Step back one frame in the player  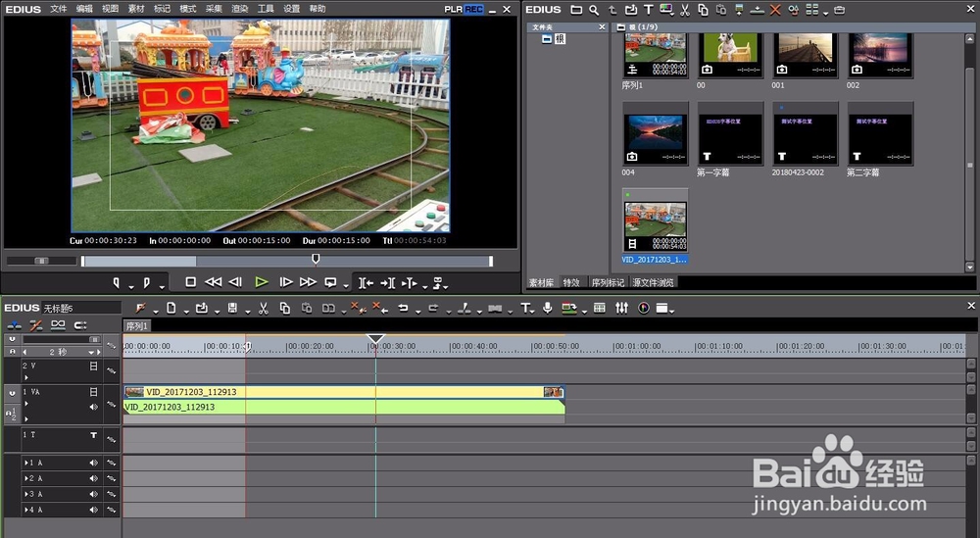(235, 282)
